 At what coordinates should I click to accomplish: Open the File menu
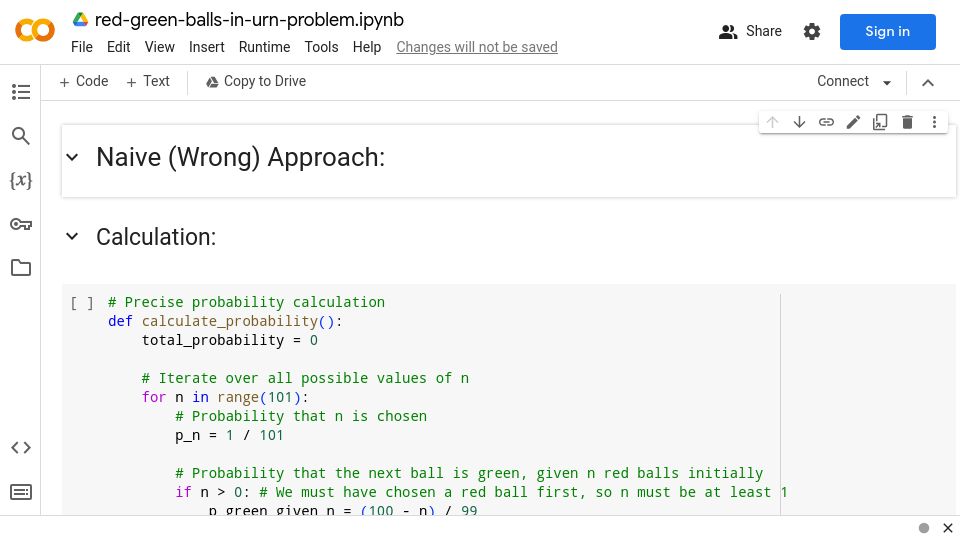click(81, 47)
